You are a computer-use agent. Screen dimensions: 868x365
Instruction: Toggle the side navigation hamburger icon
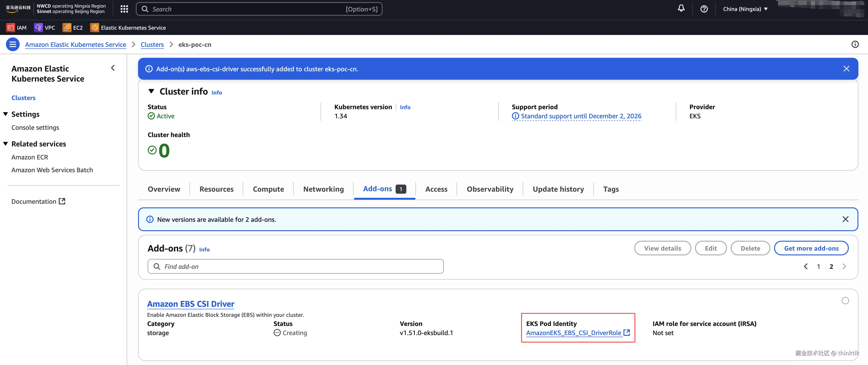tap(13, 45)
